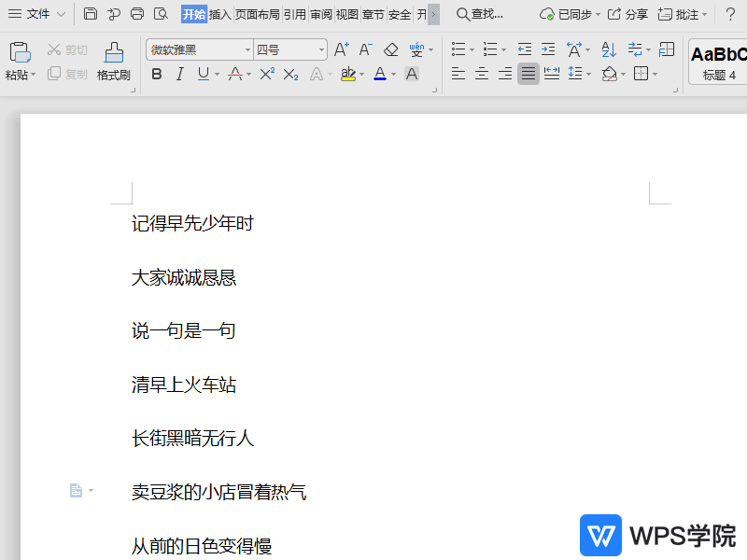This screenshot has height=560, width=747.
Task: Sort paragraphs alphabetically
Action: [607, 49]
